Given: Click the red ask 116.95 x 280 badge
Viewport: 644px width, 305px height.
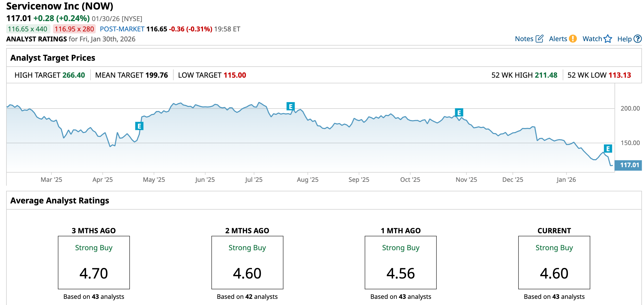Looking at the screenshot, I should coord(74,29).
